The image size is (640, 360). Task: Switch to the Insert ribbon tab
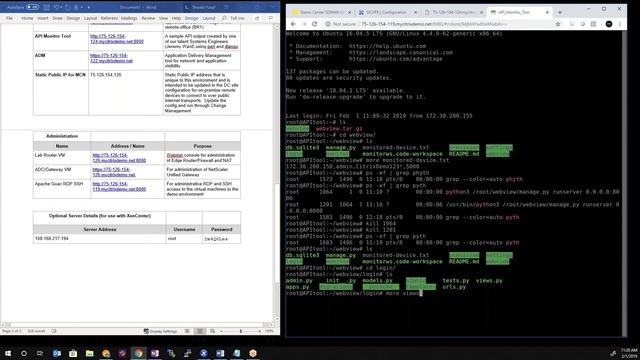pyautogui.click(x=43, y=18)
